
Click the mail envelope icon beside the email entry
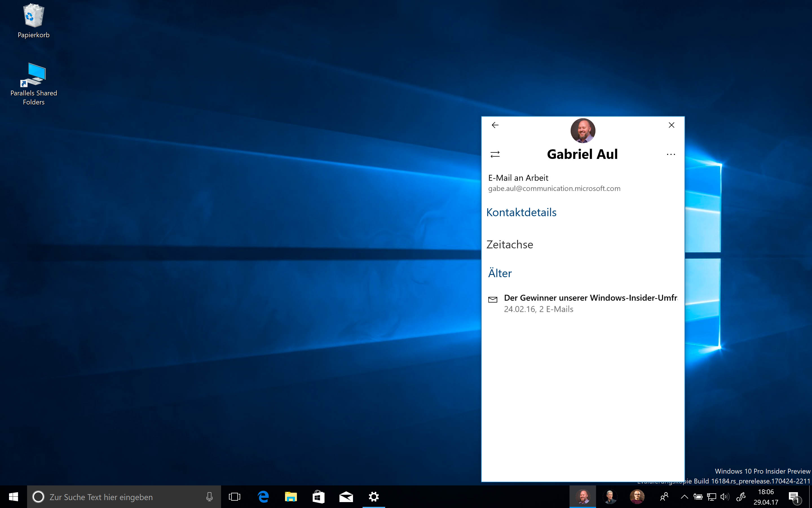tap(493, 300)
